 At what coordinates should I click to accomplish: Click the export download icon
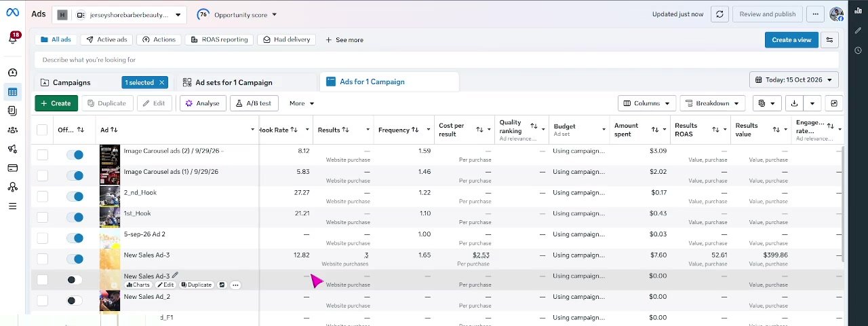tap(794, 103)
